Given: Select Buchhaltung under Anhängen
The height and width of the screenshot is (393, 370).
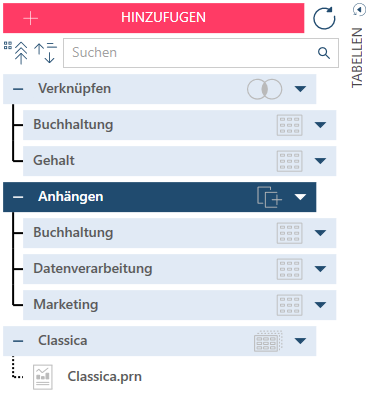Looking at the screenshot, I should pyautogui.click(x=179, y=233).
